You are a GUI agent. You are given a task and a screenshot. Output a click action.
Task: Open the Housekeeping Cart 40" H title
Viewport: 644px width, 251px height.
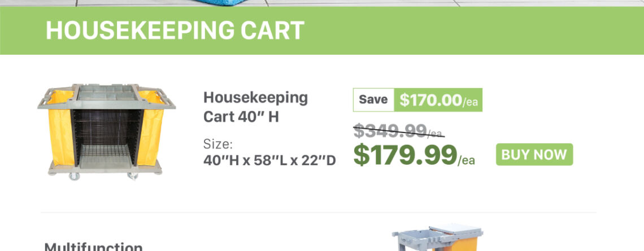(x=255, y=107)
